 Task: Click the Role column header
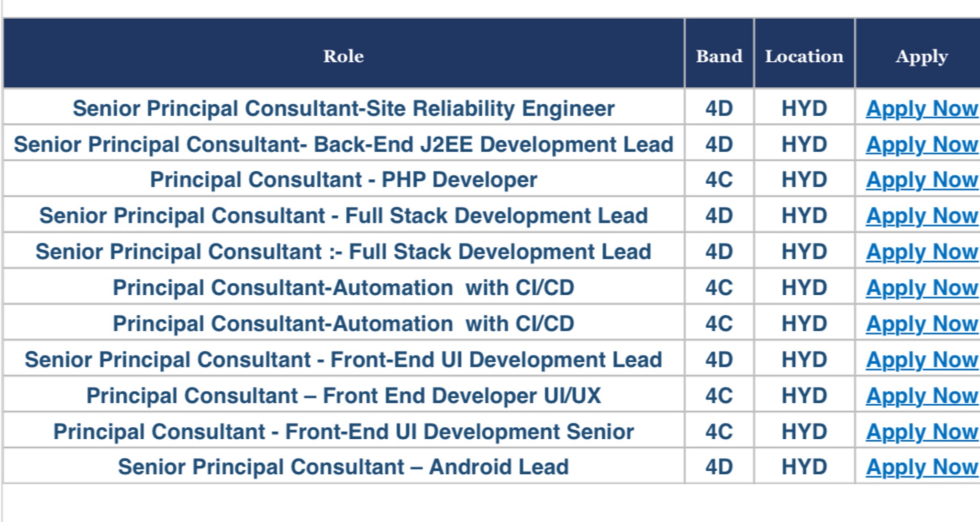343,56
